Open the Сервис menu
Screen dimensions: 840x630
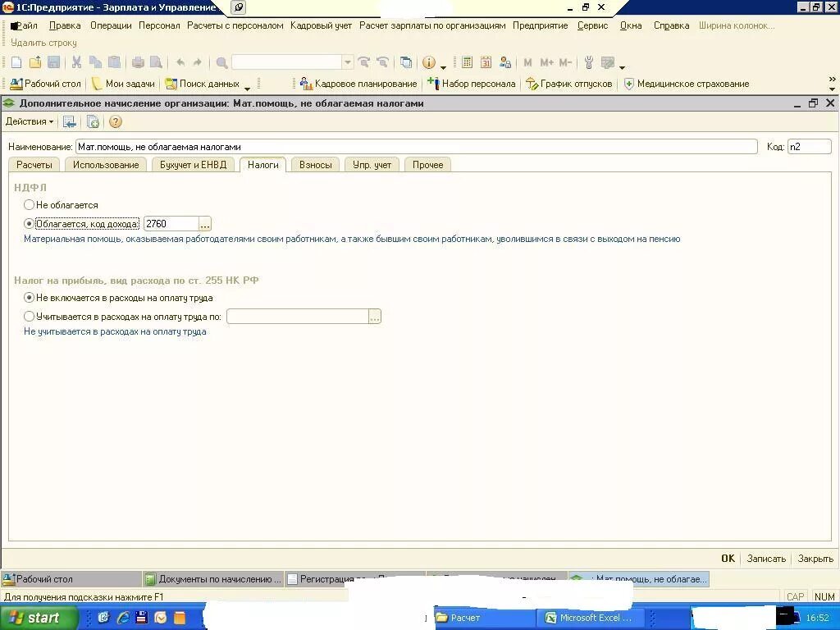592,25
